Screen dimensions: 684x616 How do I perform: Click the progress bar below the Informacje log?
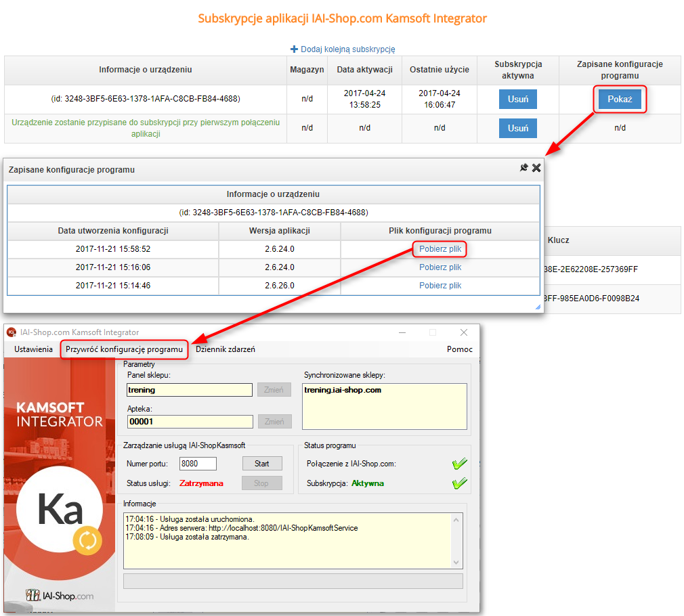tap(293, 581)
